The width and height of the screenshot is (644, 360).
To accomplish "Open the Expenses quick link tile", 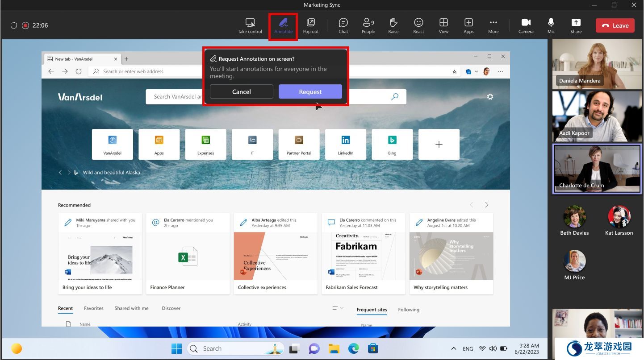I will pos(206,145).
